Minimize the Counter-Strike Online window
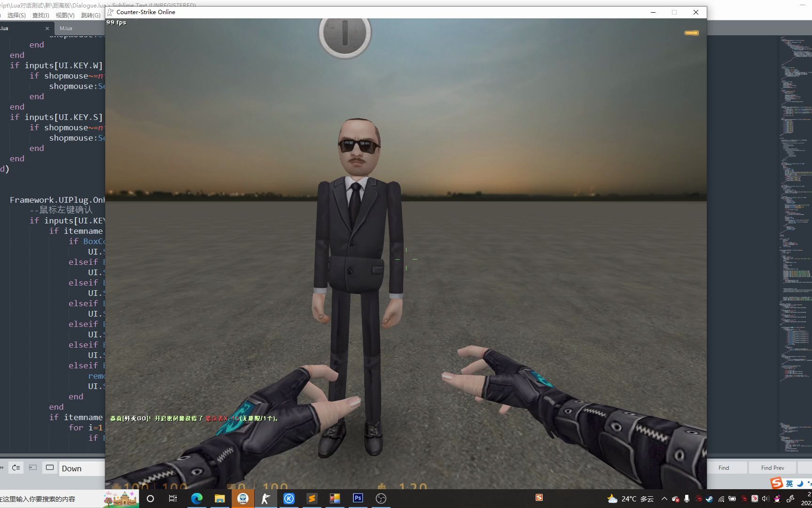The width and height of the screenshot is (812, 508). [x=653, y=12]
